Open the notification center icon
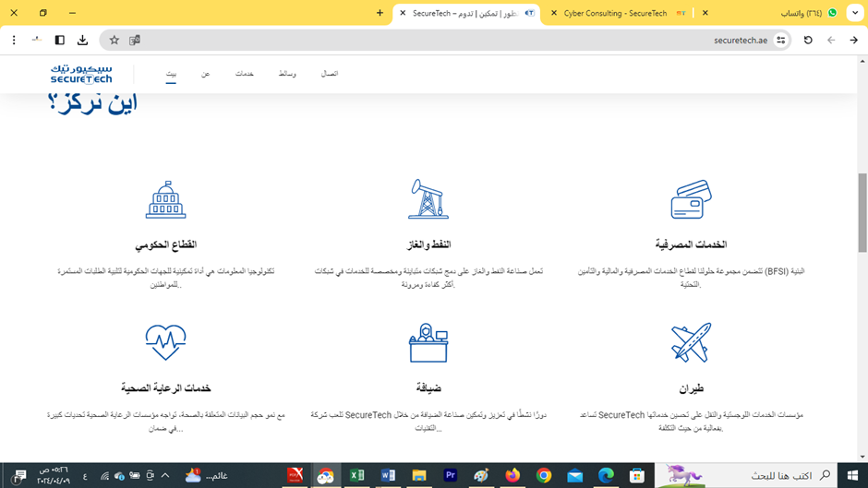The width and height of the screenshot is (868, 488). 19,475
